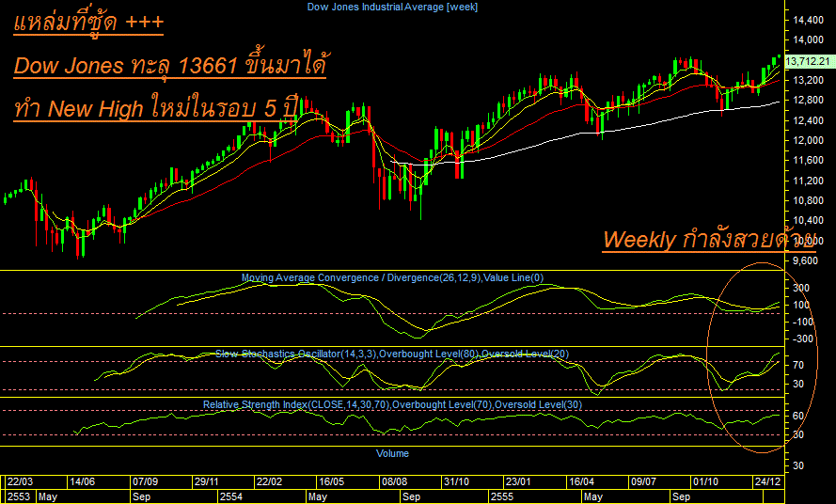The height and width of the screenshot is (504, 836).
Task: Select the 09/07 date label
Action: [643, 482]
